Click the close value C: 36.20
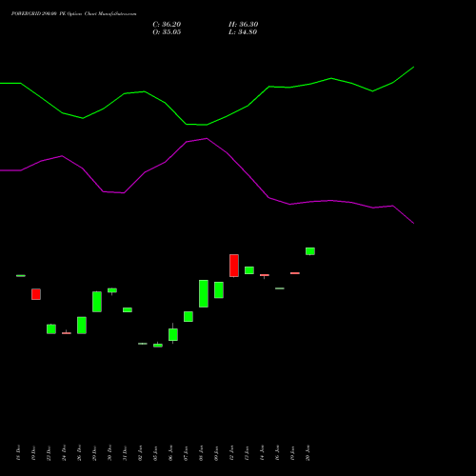Image resolution: width=476 pixels, height=476 pixels. pos(167,25)
